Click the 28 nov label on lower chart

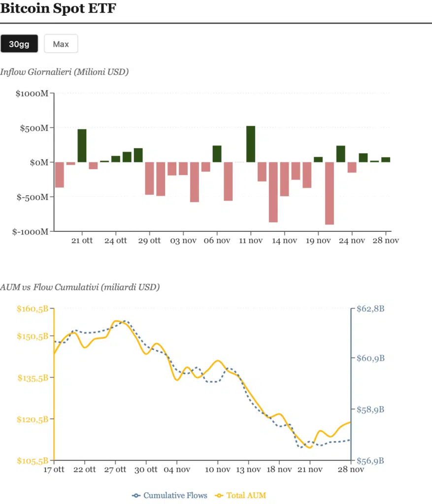(350, 470)
